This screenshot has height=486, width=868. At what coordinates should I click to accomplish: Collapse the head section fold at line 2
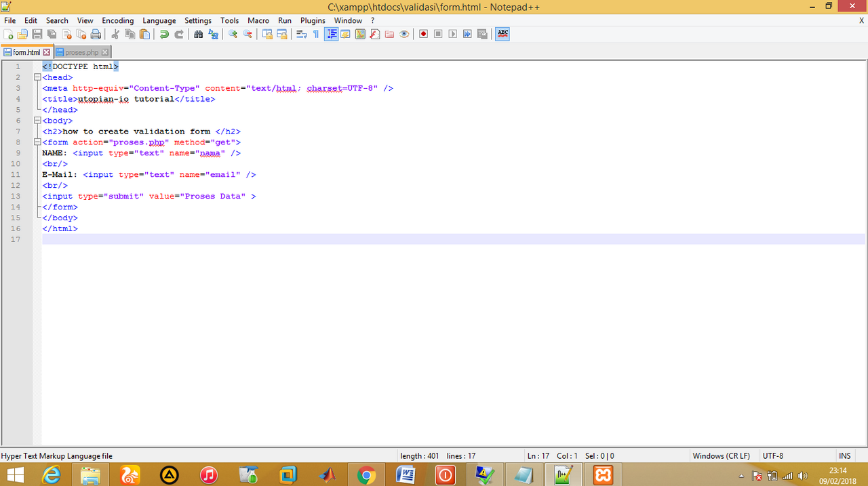[x=37, y=77]
